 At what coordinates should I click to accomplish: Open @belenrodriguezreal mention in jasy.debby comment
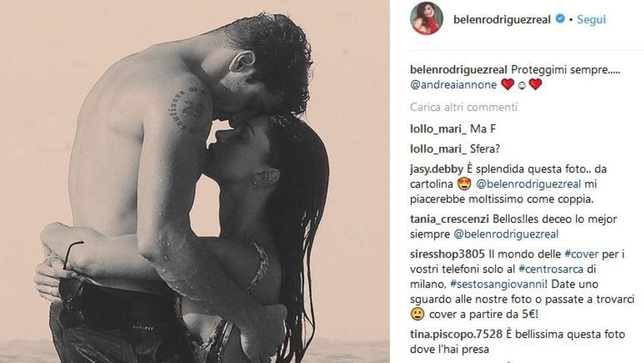click(x=529, y=184)
